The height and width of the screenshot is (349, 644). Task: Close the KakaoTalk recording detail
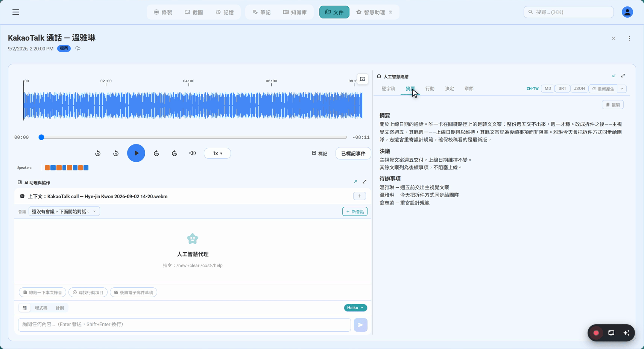[614, 38]
